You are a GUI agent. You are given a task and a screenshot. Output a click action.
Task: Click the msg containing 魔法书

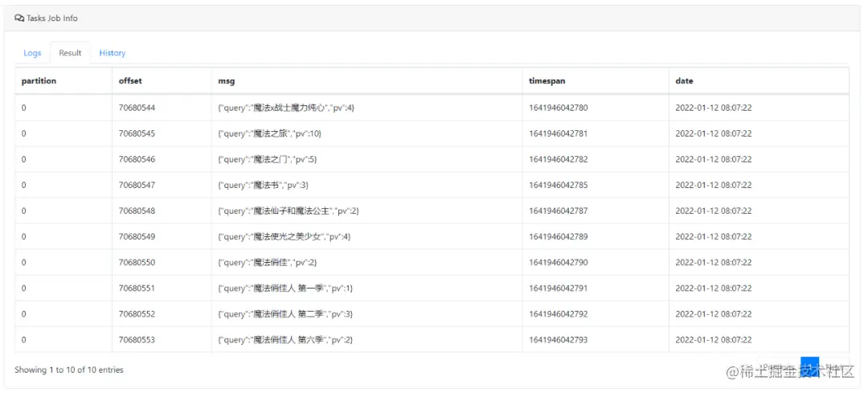click(x=263, y=185)
